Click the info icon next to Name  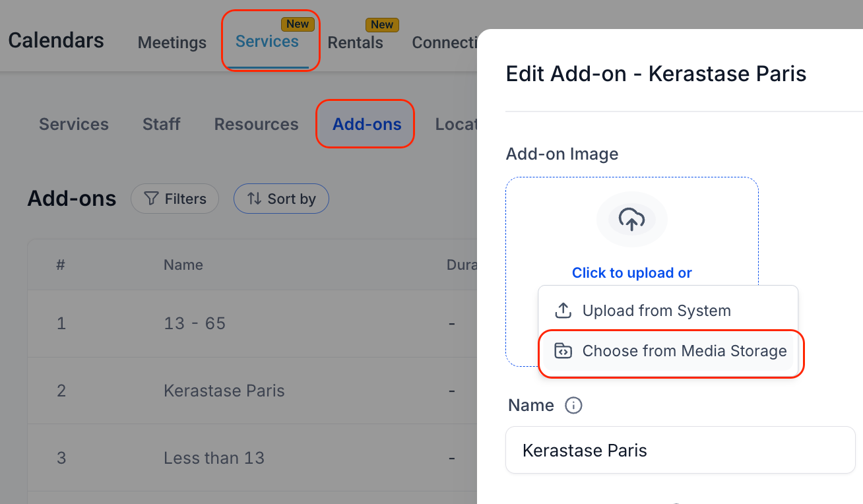coord(573,405)
